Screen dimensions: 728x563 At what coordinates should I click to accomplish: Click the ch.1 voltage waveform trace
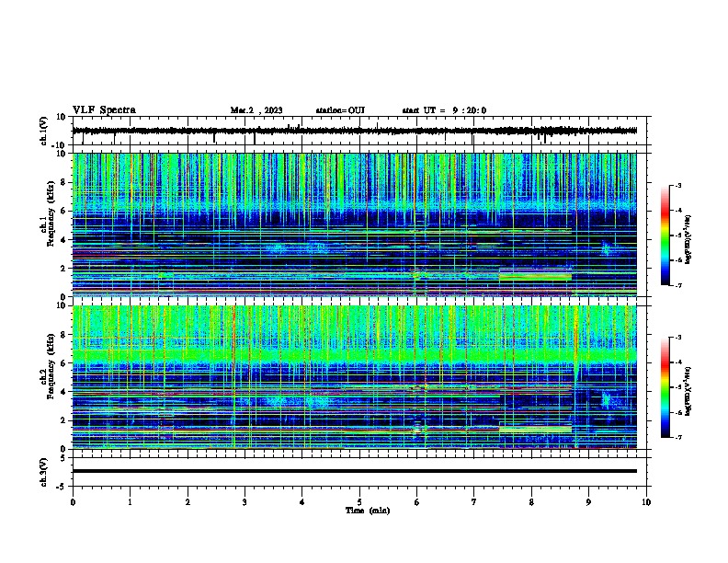click(x=355, y=131)
